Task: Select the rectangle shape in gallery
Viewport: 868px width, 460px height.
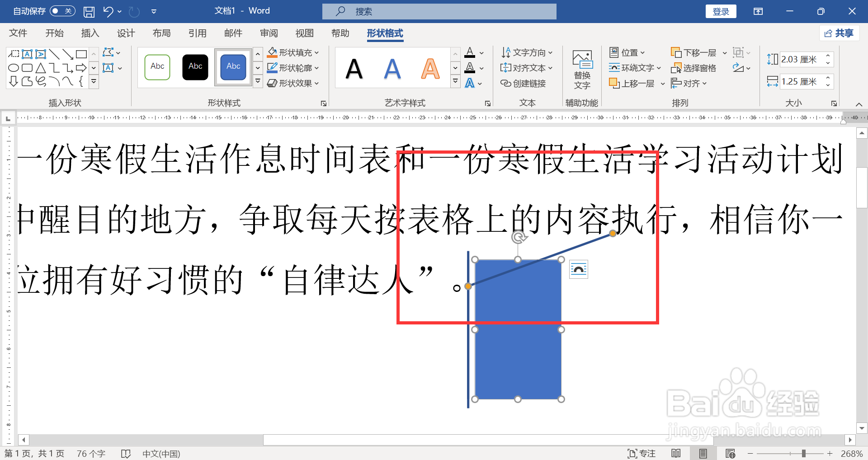Action: tap(81, 54)
